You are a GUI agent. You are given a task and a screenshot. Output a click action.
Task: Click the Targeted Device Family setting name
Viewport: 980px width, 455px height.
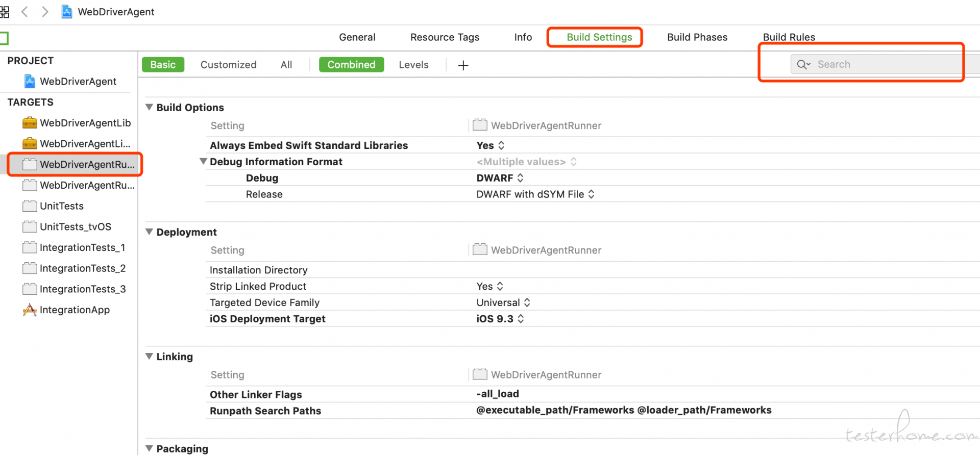pos(264,302)
